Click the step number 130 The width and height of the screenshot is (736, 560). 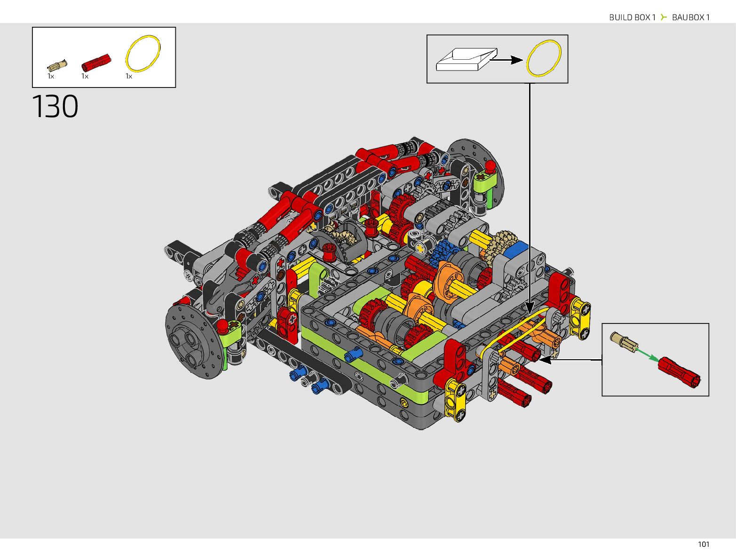(x=55, y=107)
